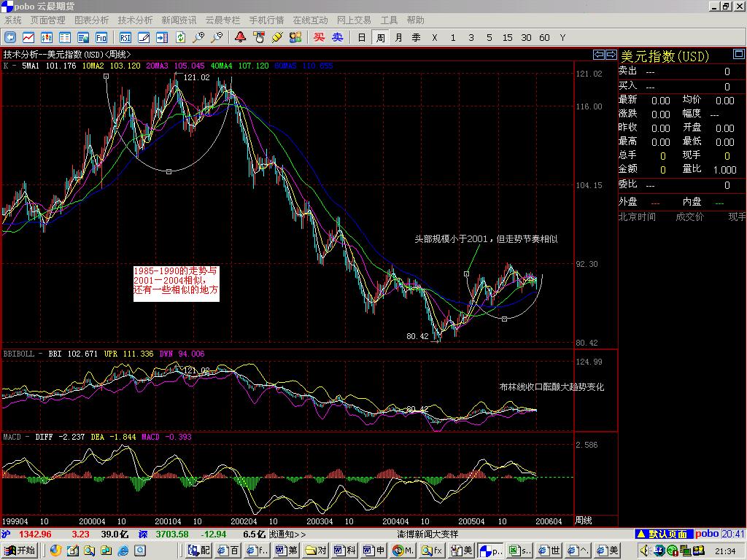The height and width of the screenshot is (560, 747).
Task: Switch the chart to monthly 月 period
Action: [x=398, y=37]
